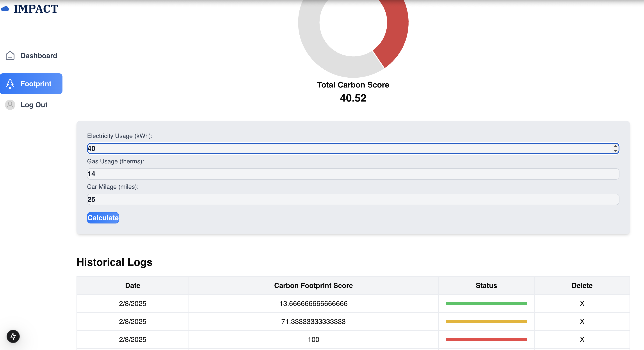Screen dimensions: 644x350
Task: Increase electricity usage with stepper up arrow
Action: (x=616, y=146)
